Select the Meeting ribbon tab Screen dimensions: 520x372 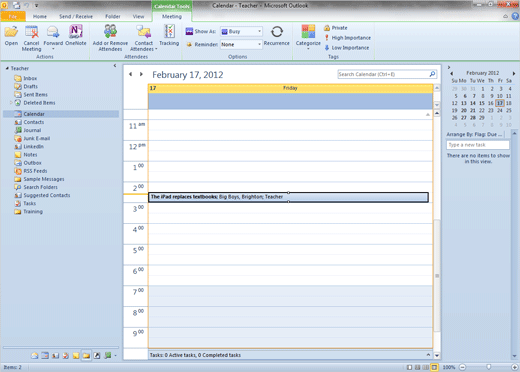(x=172, y=16)
